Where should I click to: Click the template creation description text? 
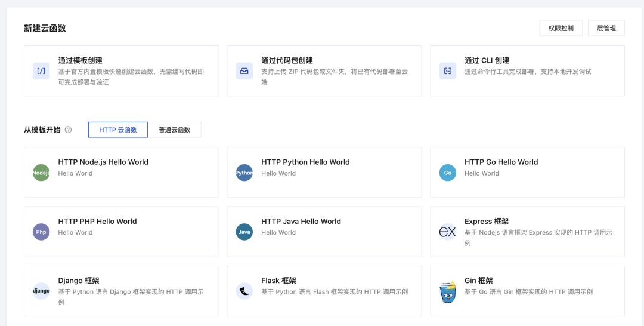[131, 77]
